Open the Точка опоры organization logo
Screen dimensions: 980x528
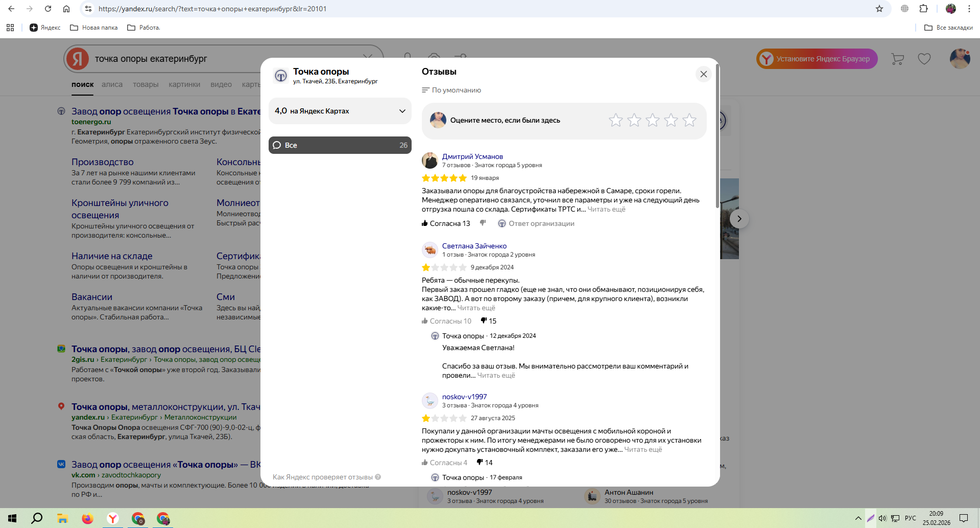pos(280,76)
